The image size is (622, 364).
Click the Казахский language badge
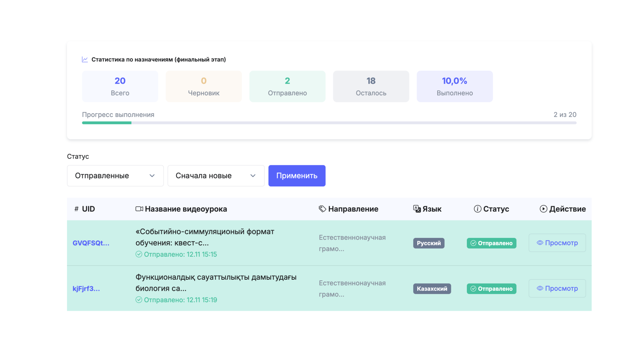tap(432, 289)
